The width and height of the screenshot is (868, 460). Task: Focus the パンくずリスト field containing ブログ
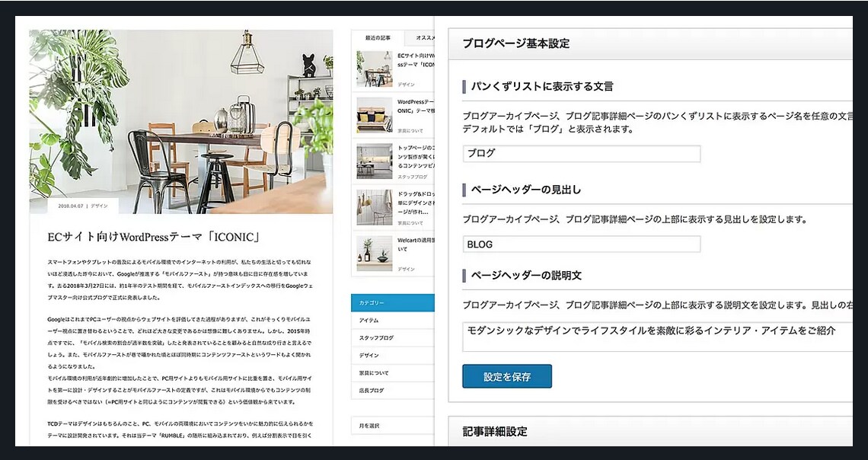tap(582, 154)
